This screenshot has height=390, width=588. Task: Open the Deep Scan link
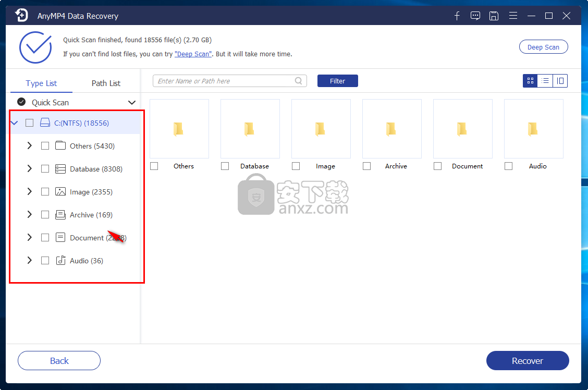click(x=193, y=54)
